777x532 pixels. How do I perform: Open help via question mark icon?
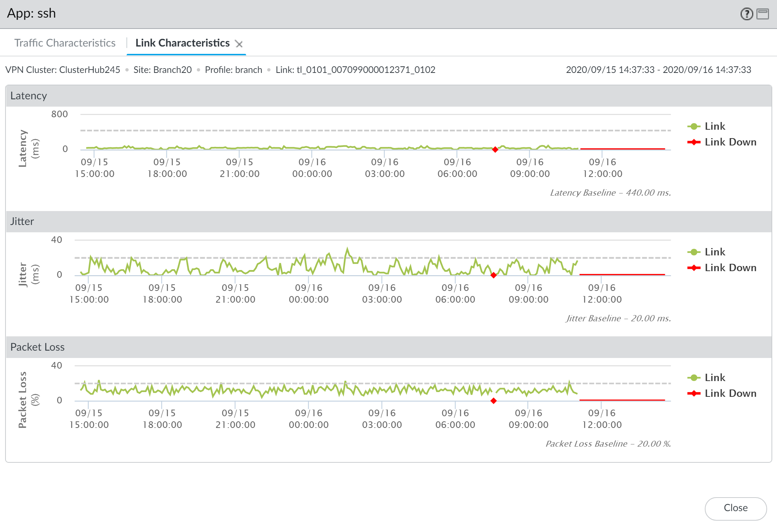(x=746, y=14)
